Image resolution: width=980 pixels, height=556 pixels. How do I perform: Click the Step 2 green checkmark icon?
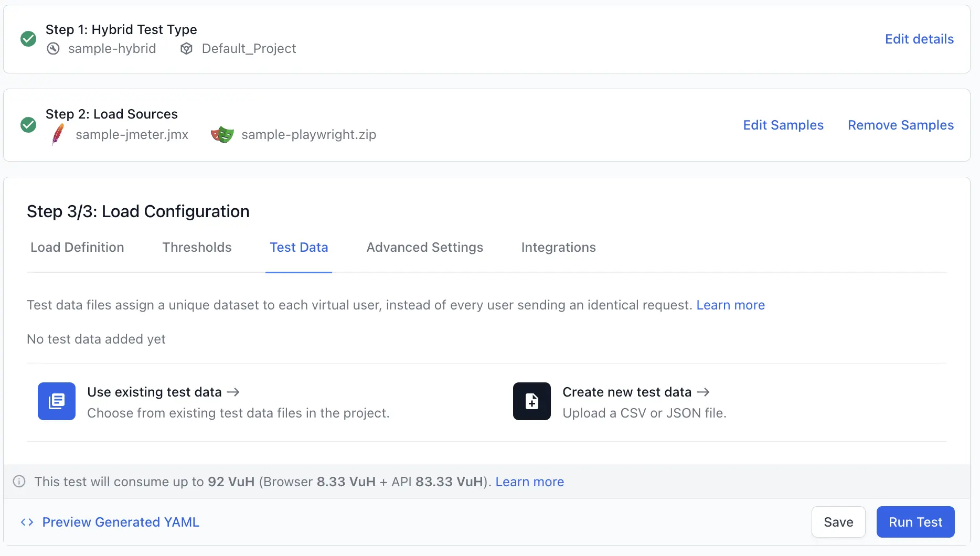tap(28, 125)
